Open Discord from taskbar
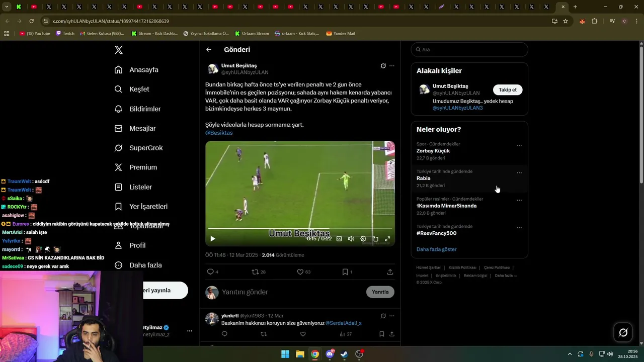 tap(330, 354)
